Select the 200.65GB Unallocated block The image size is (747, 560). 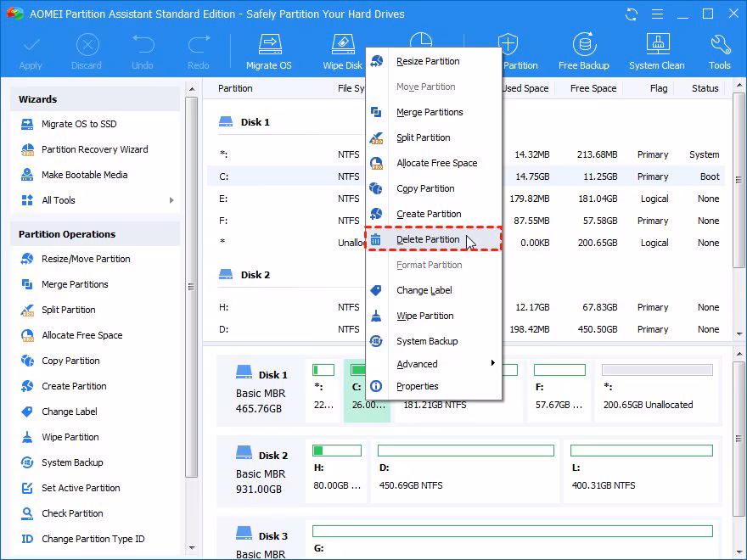(x=656, y=390)
